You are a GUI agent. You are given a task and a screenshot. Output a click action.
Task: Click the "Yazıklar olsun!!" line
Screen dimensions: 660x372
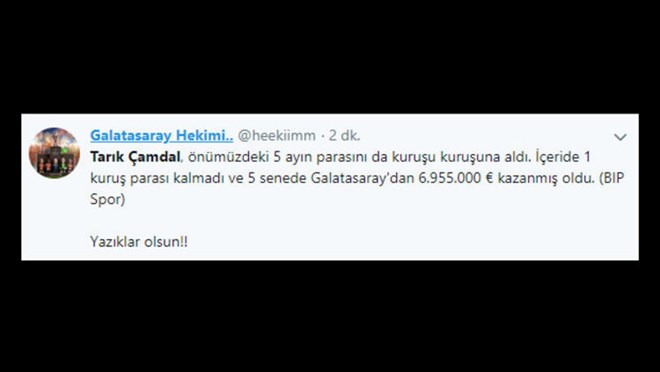point(139,242)
